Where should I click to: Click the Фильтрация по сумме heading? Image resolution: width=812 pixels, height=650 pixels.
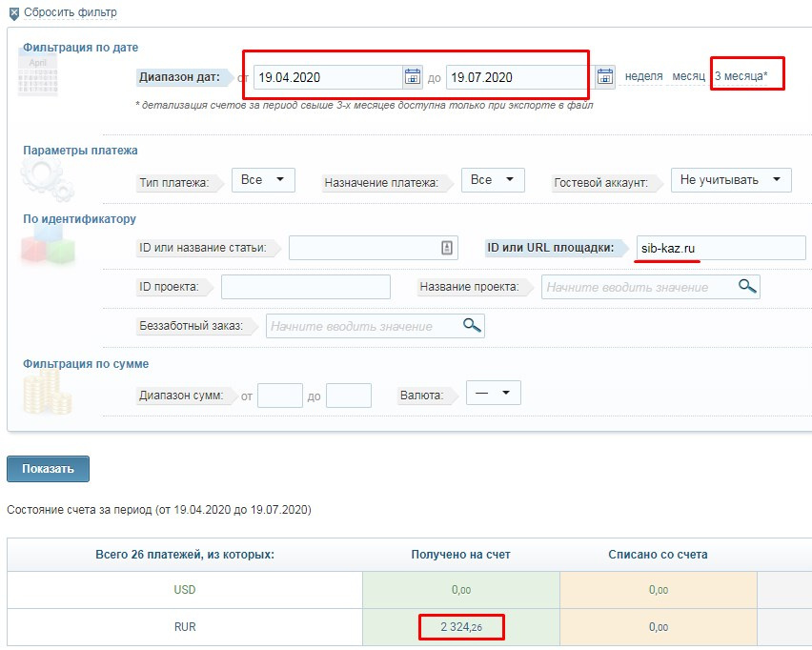point(86,363)
